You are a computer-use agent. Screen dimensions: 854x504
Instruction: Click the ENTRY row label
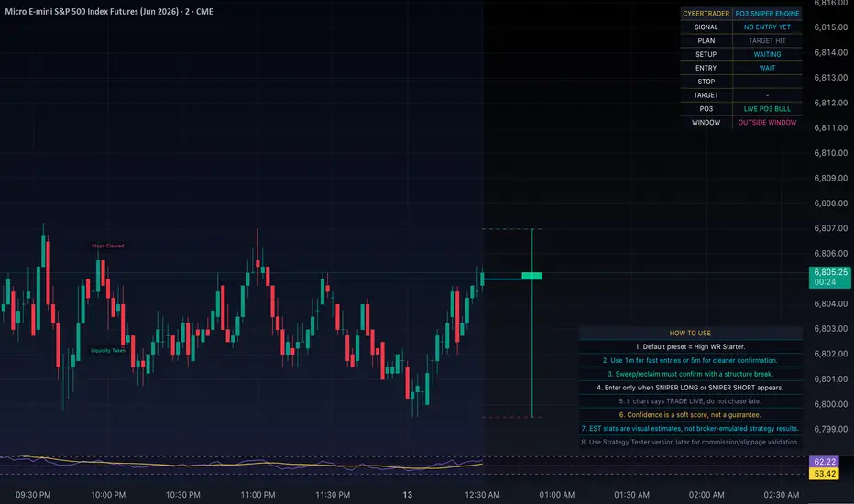point(706,68)
